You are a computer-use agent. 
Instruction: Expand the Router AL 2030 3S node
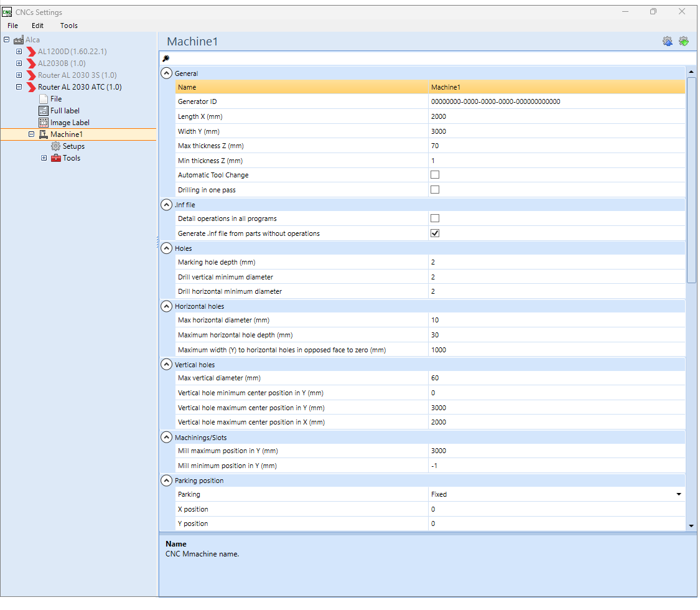coord(19,75)
